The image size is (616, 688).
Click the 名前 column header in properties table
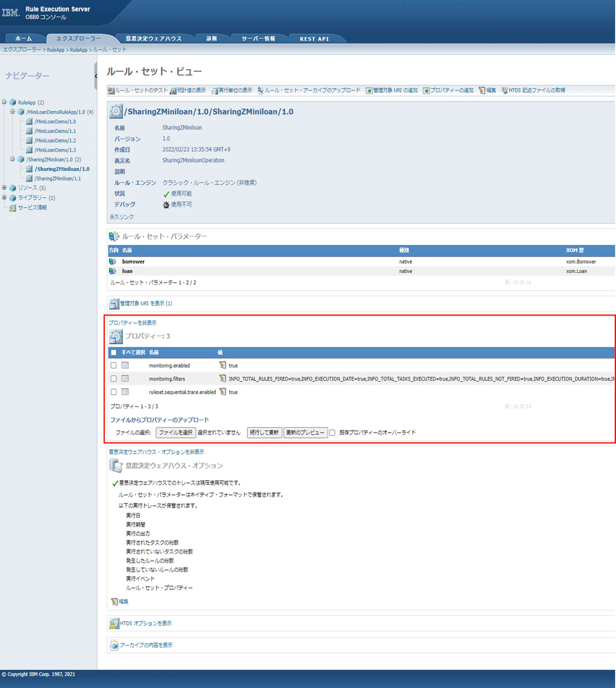[154, 352]
